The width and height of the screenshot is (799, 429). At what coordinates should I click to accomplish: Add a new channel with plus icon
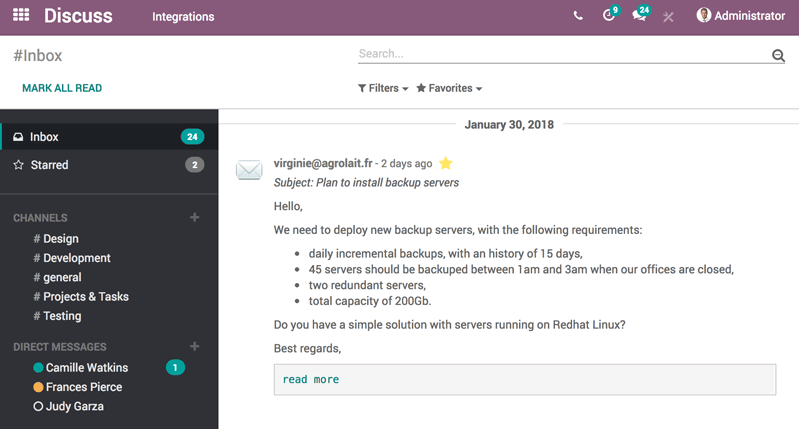195,218
